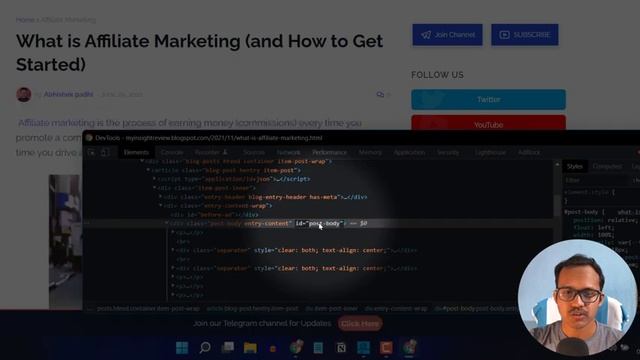
Task: Click the Filter field in Styles pane
Action: tap(596, 180)
